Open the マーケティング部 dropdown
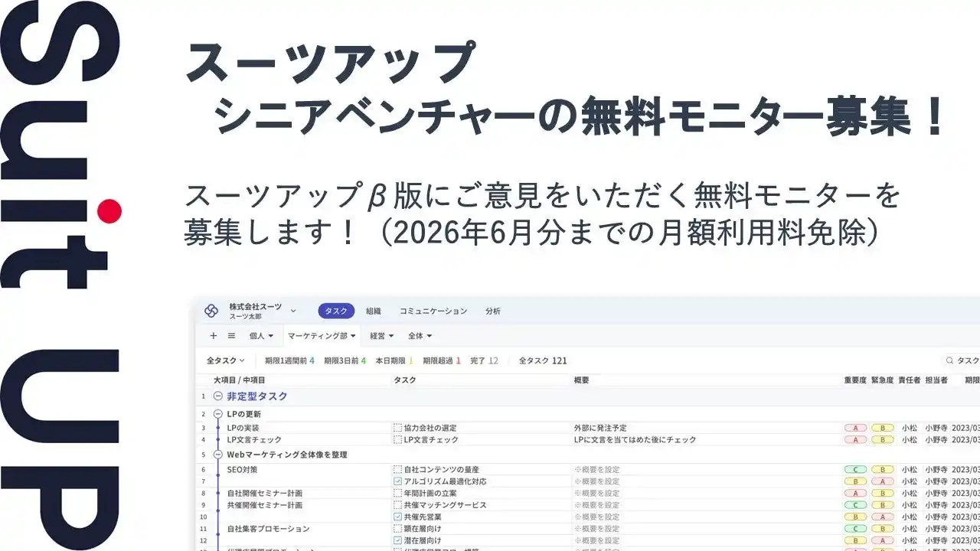The image size is (980, 551). tap(322, 335)
